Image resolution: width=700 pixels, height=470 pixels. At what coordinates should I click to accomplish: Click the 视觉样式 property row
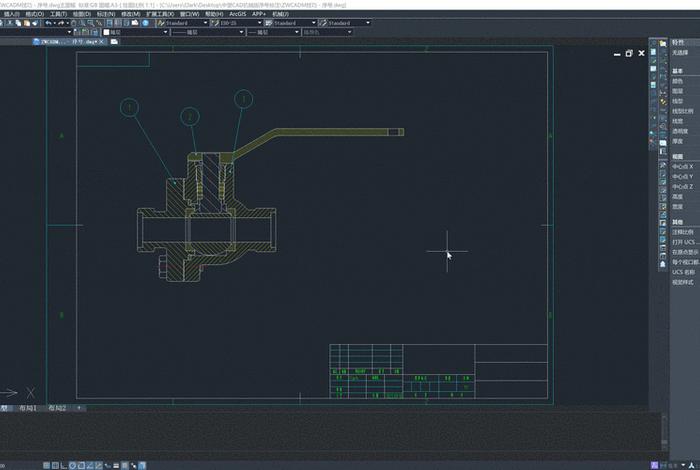(x=685, y=282)
